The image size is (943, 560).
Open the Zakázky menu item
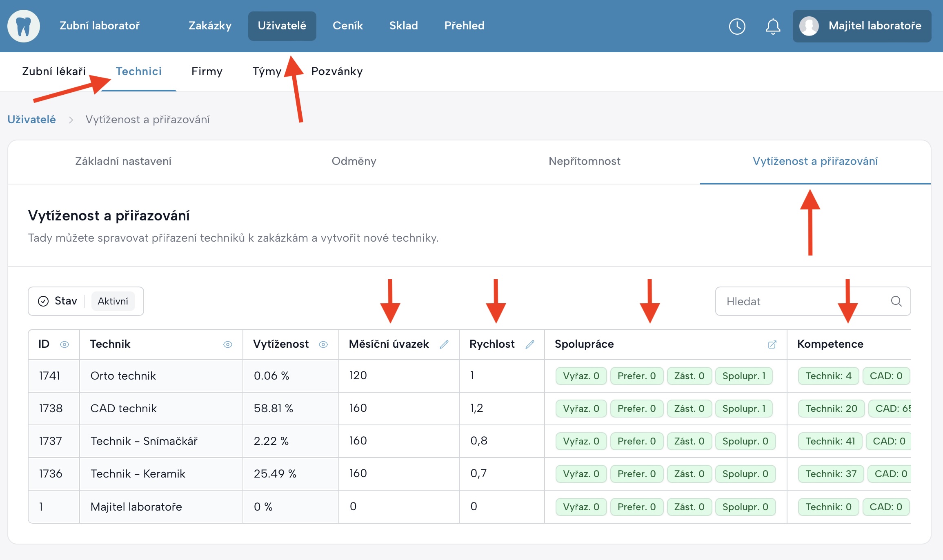pos(210,26)
